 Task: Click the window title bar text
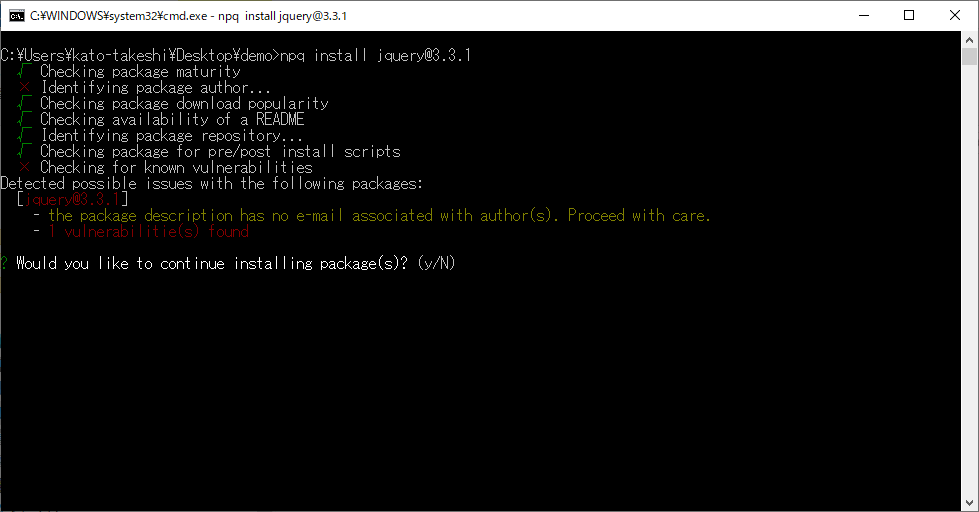(189, 16)
